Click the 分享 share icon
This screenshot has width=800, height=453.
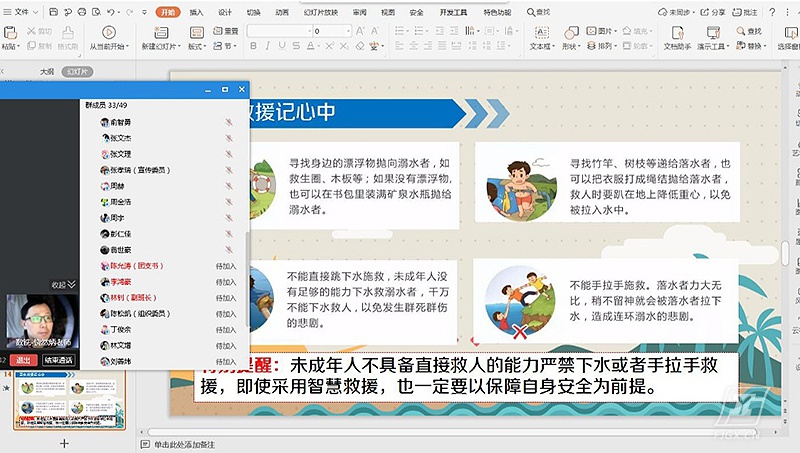[x=712, y=12]
